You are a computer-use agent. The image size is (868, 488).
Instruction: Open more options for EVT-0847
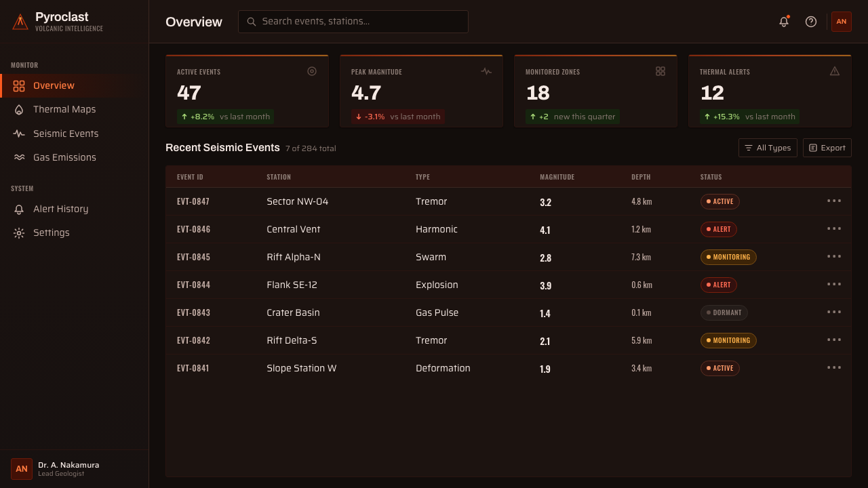(x=834, y=201)
